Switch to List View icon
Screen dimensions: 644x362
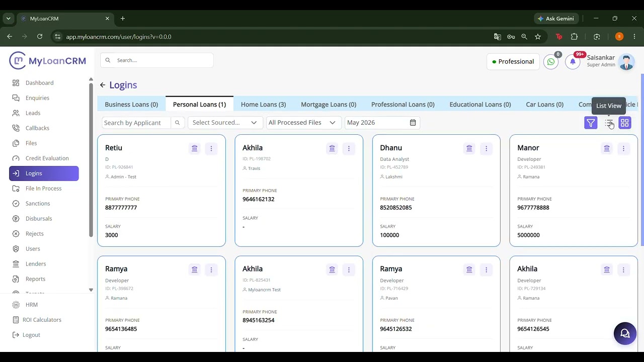(x=609, y=123)
